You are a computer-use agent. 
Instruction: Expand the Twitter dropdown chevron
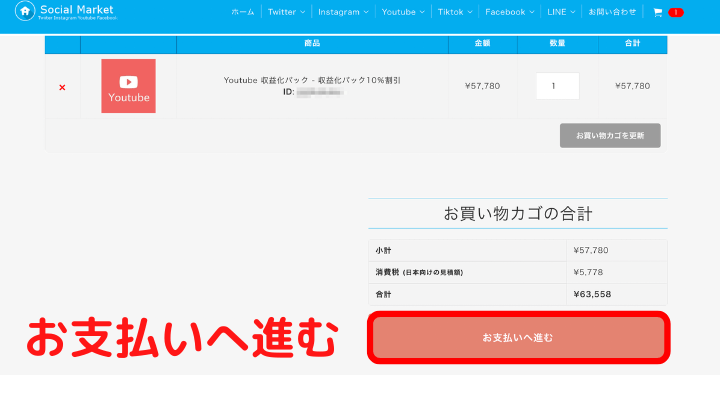tap(303, 12)
